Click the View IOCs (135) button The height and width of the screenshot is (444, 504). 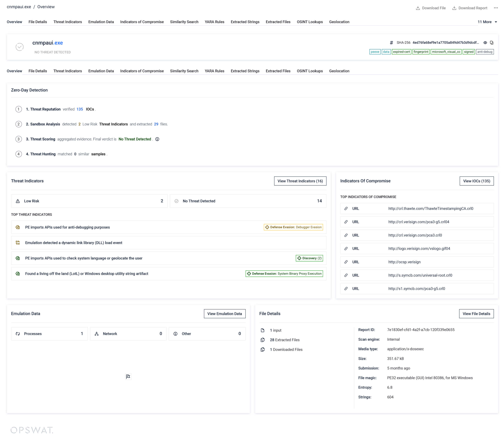[x=476, y=181]
